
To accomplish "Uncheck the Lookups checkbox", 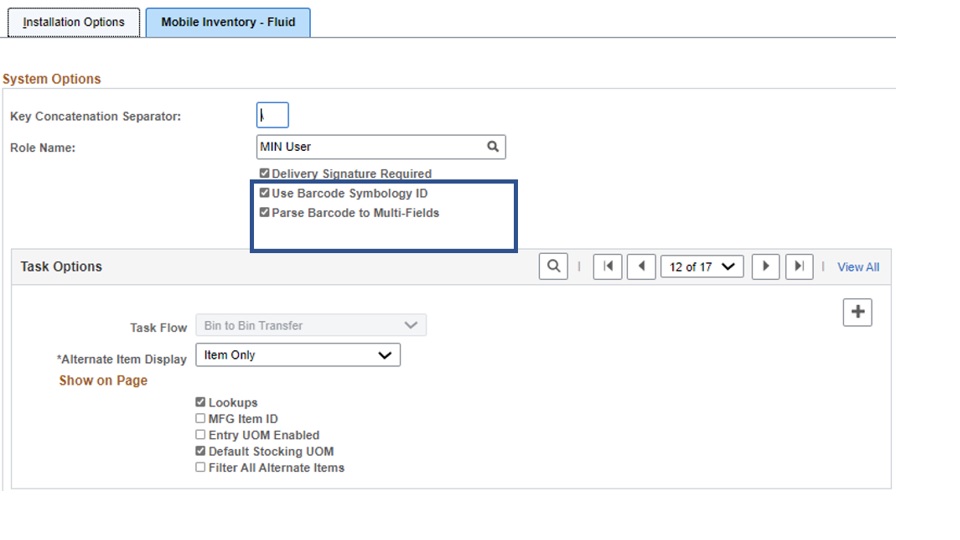I will pos(201,403).
